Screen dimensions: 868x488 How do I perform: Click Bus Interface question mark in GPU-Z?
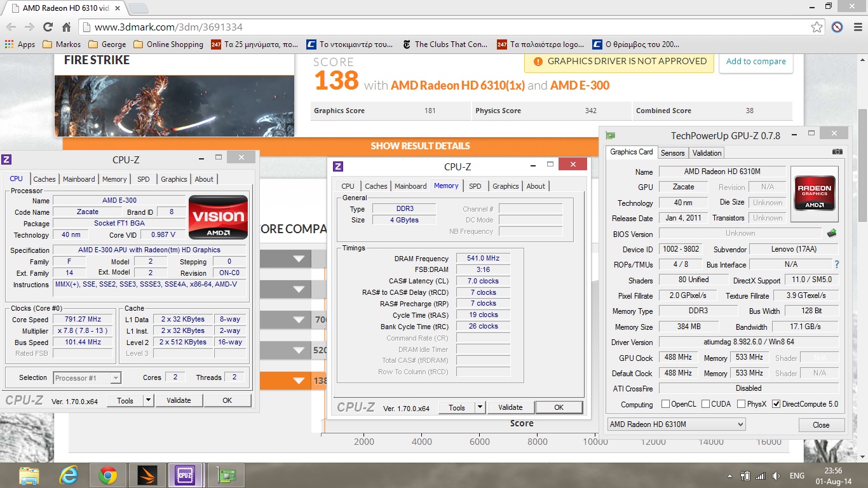pyautogui.click(x=837, y=264)
